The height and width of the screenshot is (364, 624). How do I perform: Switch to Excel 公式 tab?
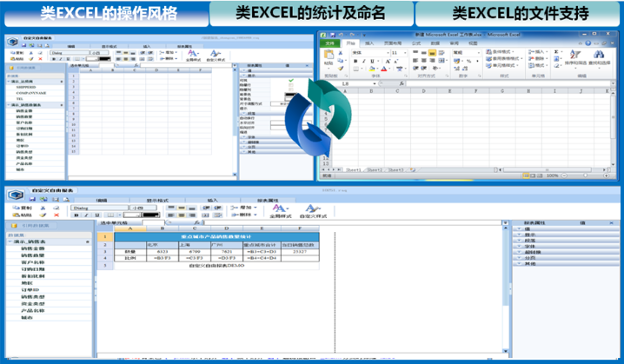pos(416,43)
